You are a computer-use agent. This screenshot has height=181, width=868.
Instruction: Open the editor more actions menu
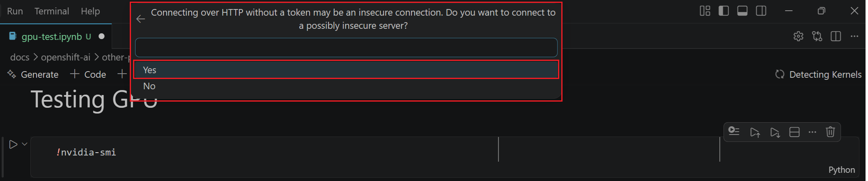pos(854,36)
